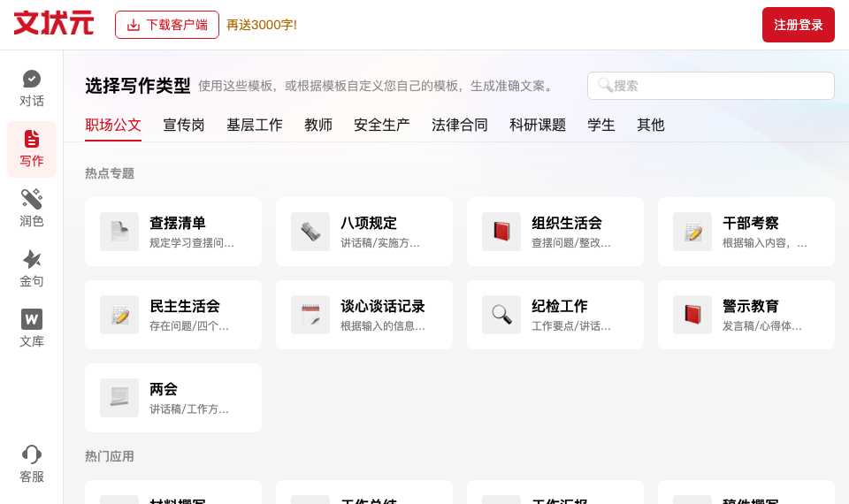Click description 根据输入内容, … under 干部考察
Image resolution: width=849 pixels, height=504 pixels.
pos(764,243)
